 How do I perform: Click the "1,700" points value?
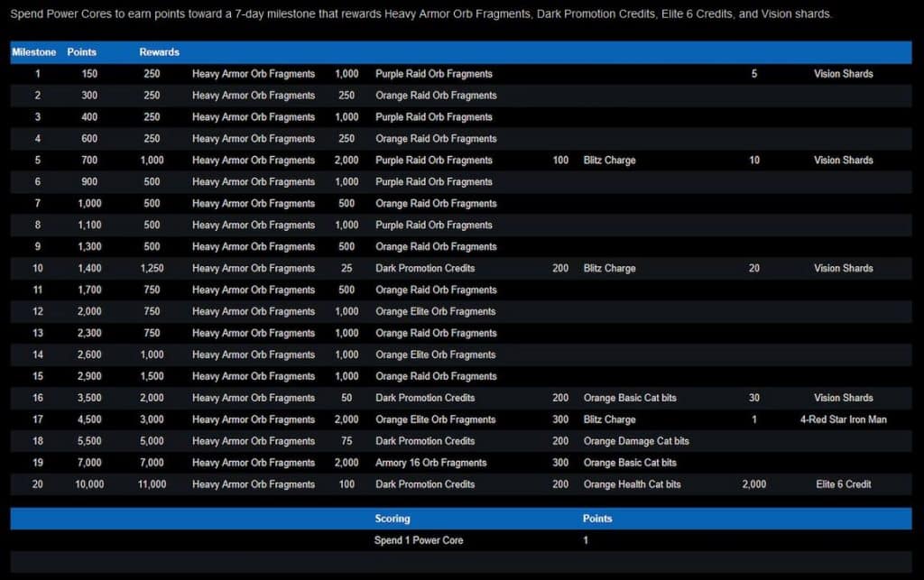coord(89,290)
